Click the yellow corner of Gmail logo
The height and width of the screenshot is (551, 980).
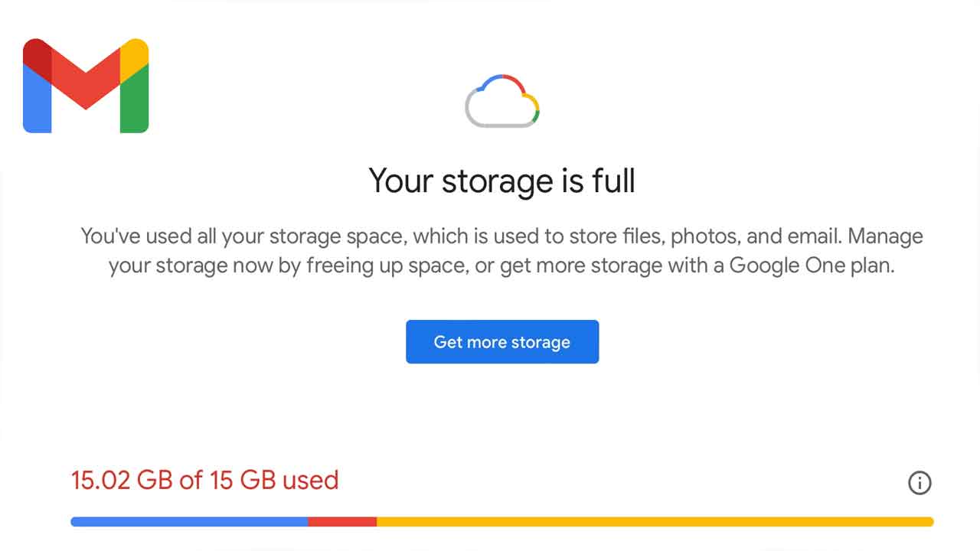pos(136,52)
